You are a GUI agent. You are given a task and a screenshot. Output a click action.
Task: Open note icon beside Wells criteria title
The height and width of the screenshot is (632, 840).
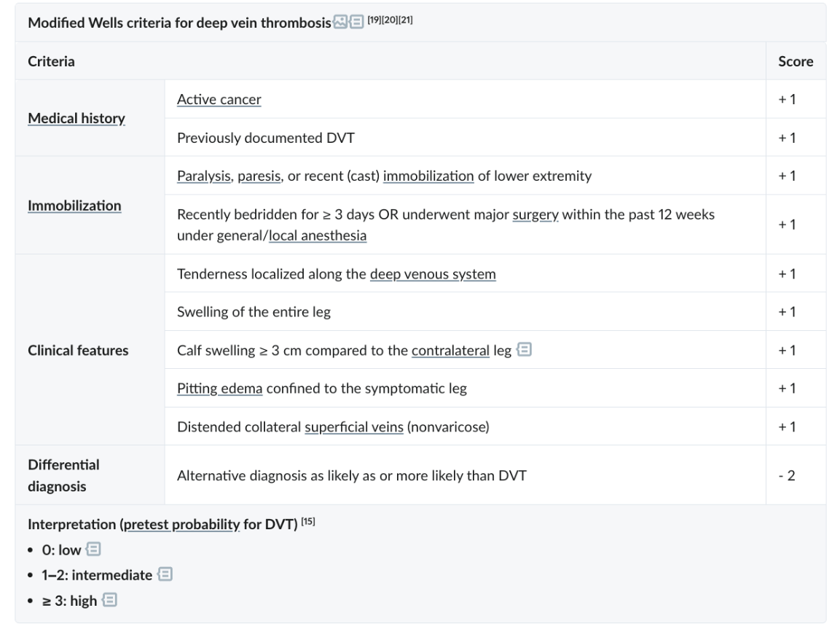point(357,22)
